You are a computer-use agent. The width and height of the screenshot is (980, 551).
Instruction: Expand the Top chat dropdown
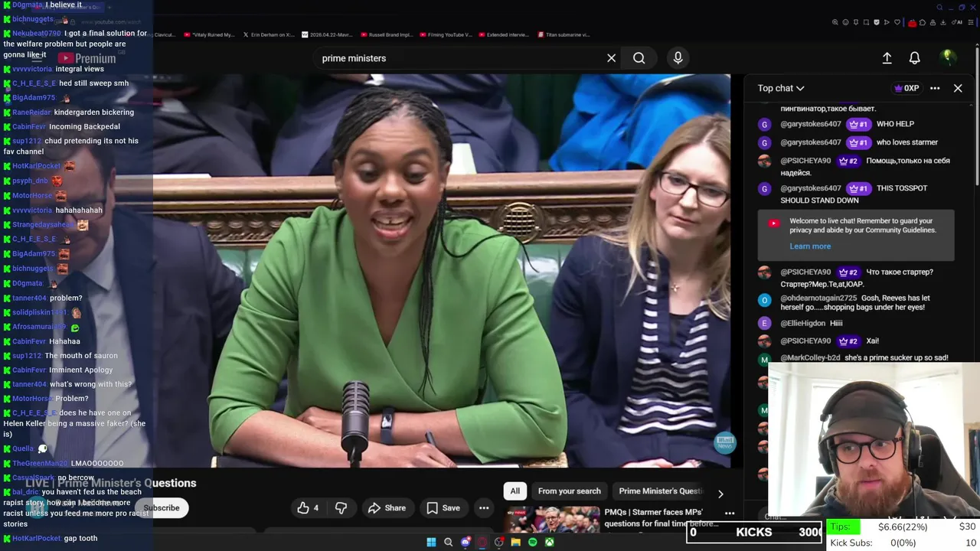pos(781,88)
